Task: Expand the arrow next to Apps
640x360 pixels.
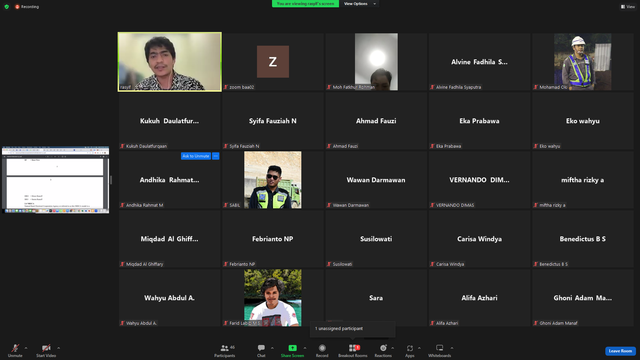Action: (419, 348)
